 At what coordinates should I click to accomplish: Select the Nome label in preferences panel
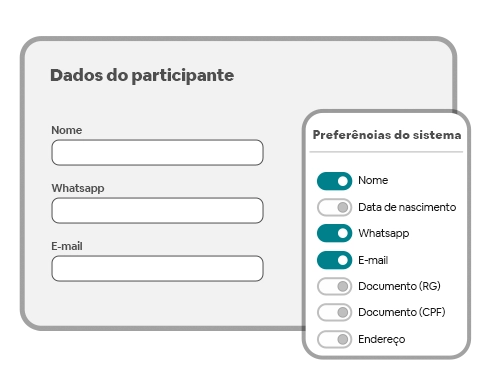373,180
